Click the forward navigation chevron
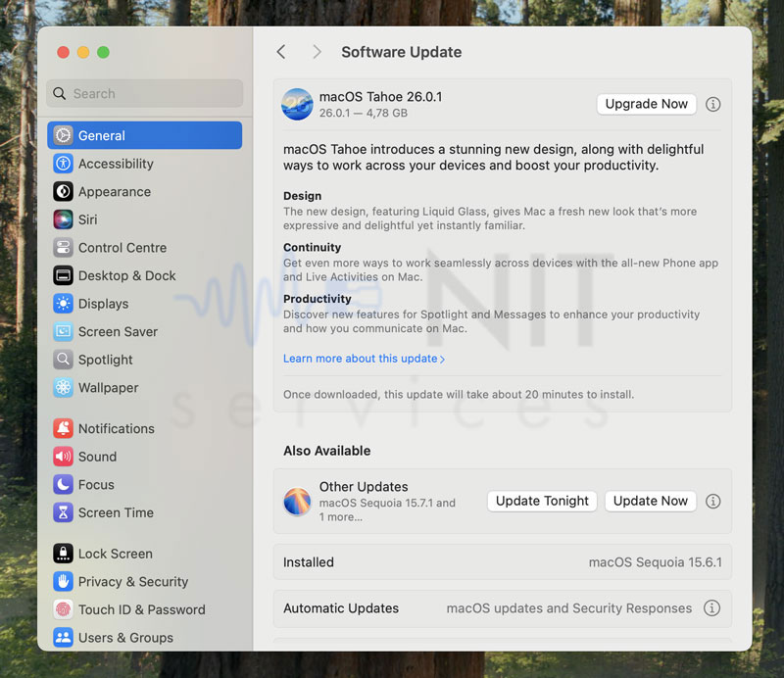784x678 pixels. (317, 52)
